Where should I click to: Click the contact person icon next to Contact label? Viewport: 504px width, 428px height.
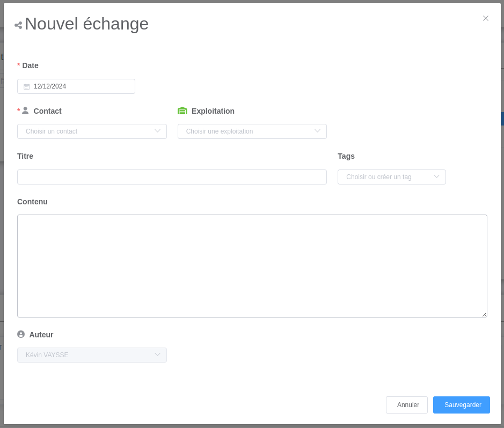click(25, 110)
